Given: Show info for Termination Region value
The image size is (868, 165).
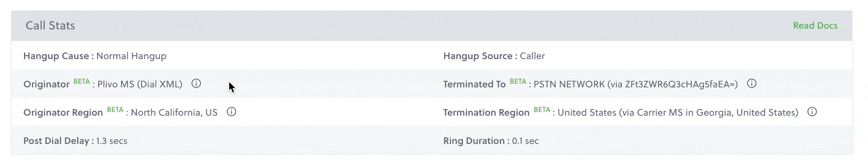Looking at the screenshot, I should 812,112.
